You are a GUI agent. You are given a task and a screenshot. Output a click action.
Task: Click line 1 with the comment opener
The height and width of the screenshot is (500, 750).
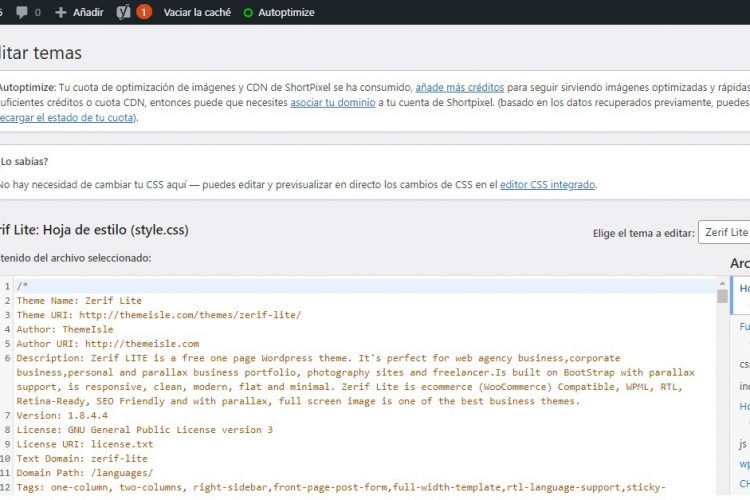pyautogui.click(x=366, y=286)
